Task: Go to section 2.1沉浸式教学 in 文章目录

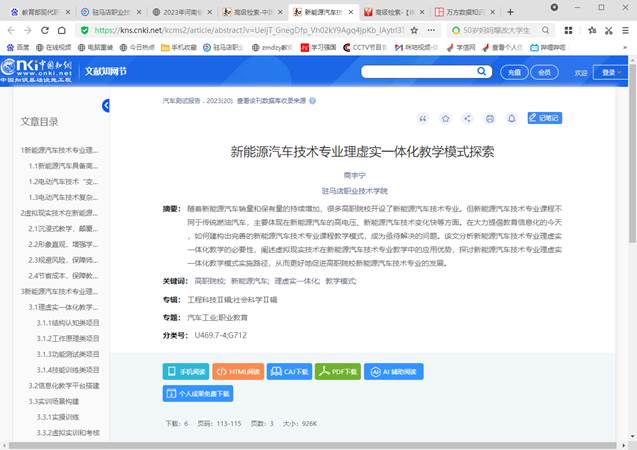Action: click(63, 229)
